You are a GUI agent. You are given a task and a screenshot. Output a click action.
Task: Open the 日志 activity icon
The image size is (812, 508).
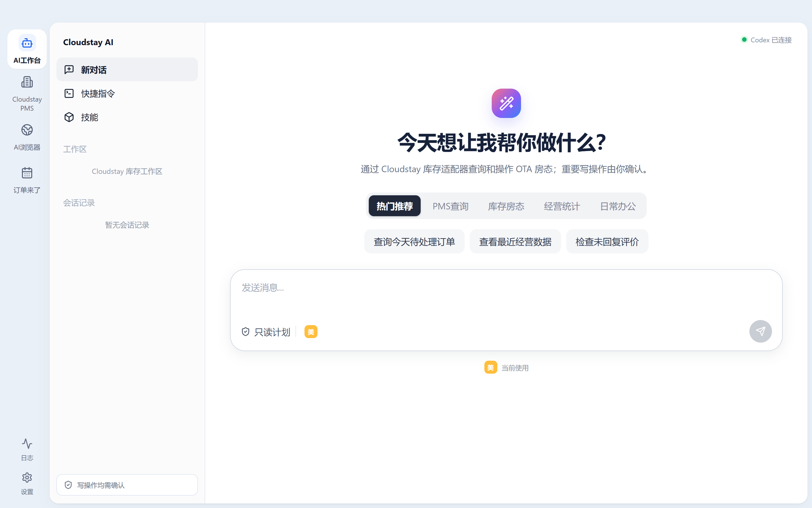27,444
